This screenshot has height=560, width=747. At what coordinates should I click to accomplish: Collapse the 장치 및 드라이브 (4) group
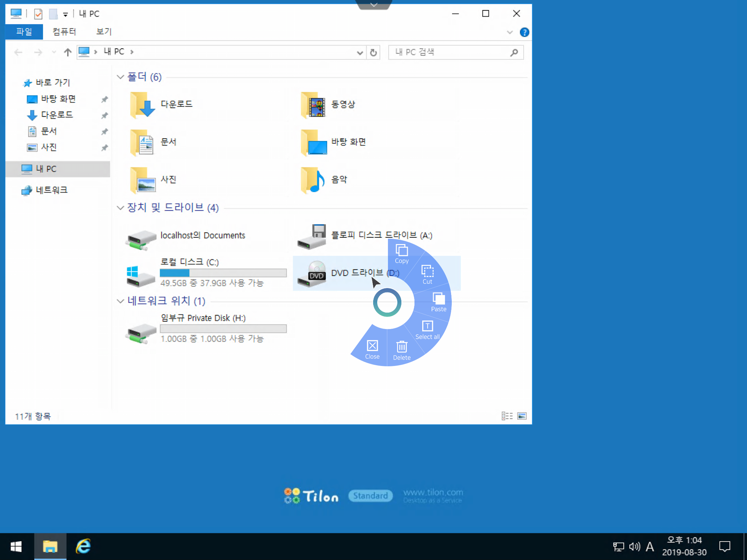120,208
